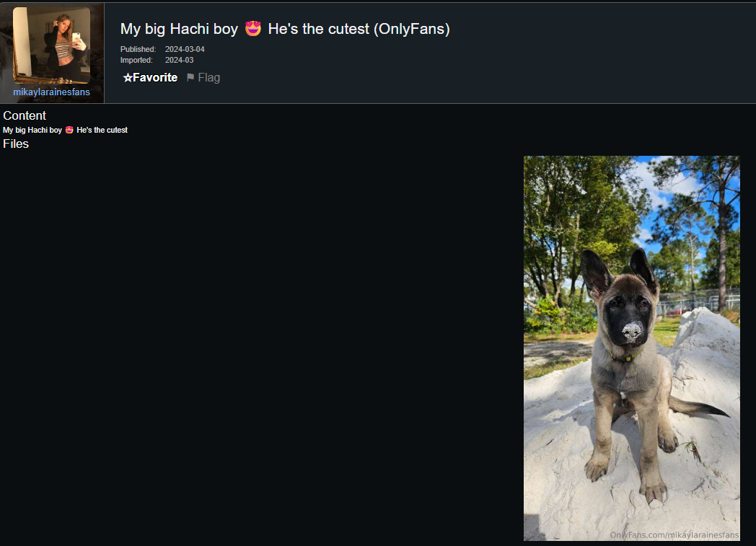Click the "Imported:" label
Image resolution: width=756 pixels, height=546 pixels.
click(136, 61)
